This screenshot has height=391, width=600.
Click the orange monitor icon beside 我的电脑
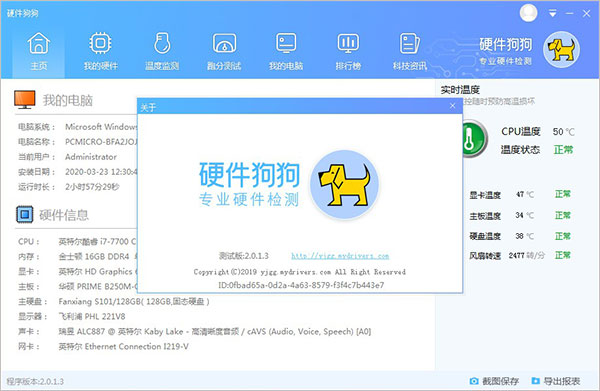25,99
